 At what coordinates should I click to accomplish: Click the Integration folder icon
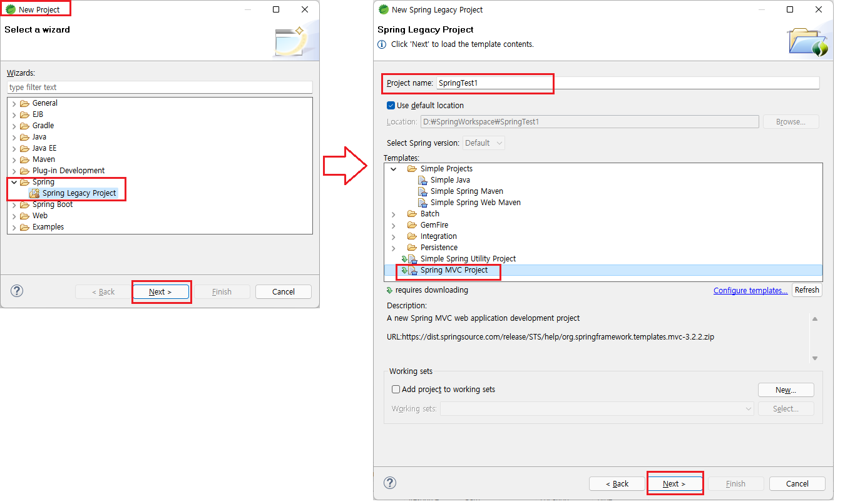[x=412, y=236]
